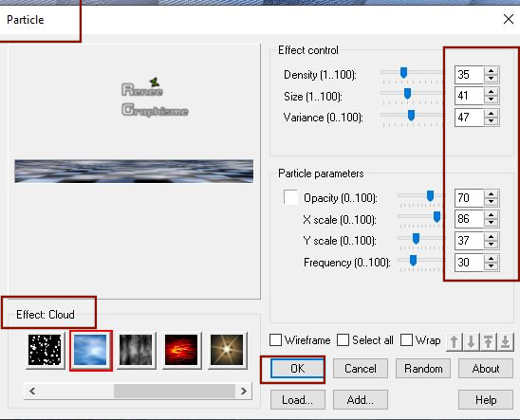520x420 pixels.
Task: Select the gray smoke effect thumbnail
Action: (x=136, y=350)
